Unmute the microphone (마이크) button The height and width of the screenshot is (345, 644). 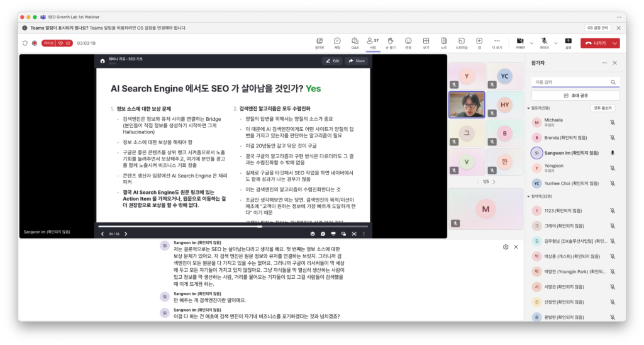544,43
